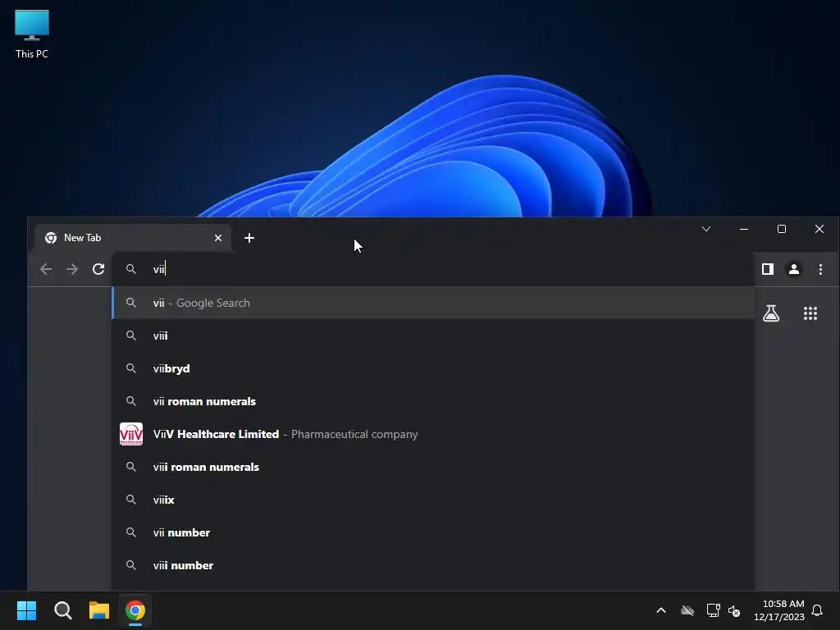Screen dimensions: 840x630
Task: Select 'viii roman numerals' suggestion
Action: click(x=433, y=467)
